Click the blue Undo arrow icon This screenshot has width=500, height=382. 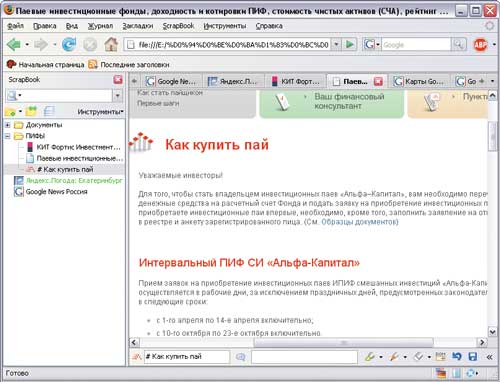coord(457,357)
